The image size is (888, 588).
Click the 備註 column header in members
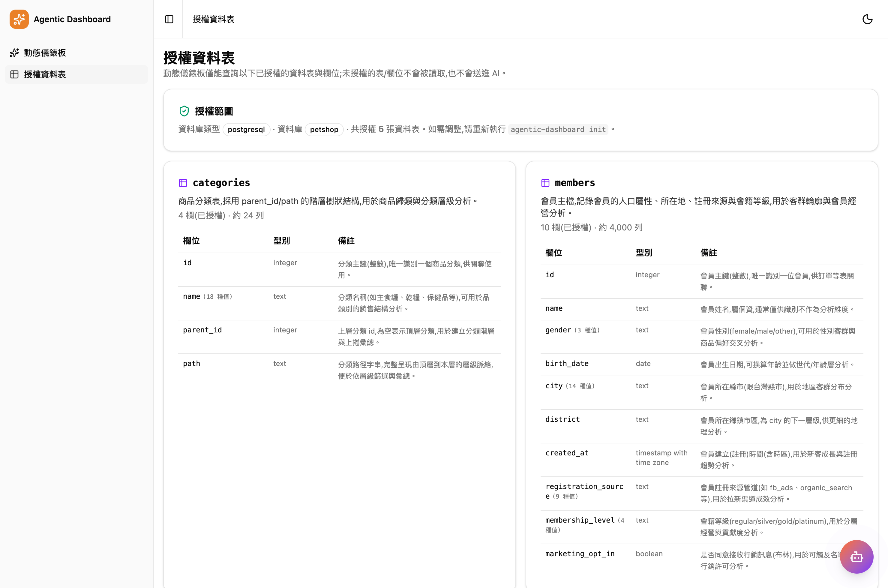click(x=708, y=253)
